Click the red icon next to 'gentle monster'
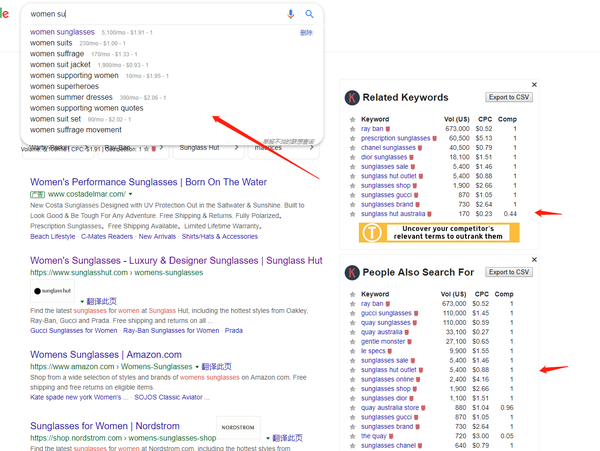The width and height of the screenshot is (600, 451). (x=409, y=342)
